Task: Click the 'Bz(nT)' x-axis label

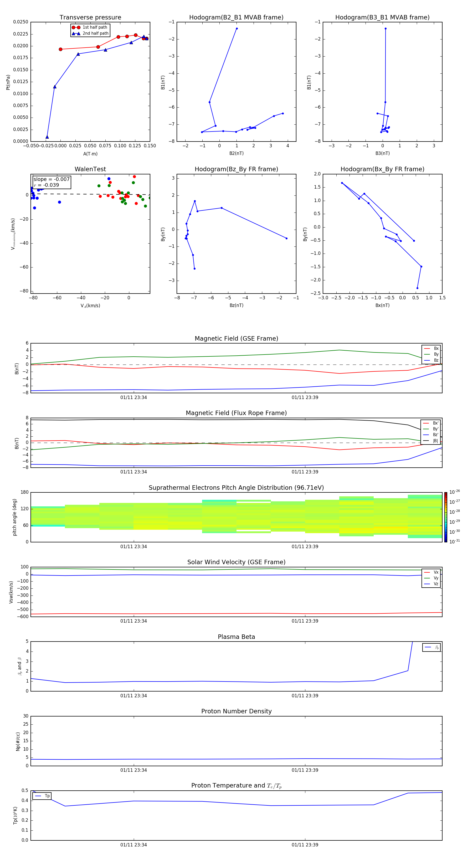Action: [x=236, y=305]
